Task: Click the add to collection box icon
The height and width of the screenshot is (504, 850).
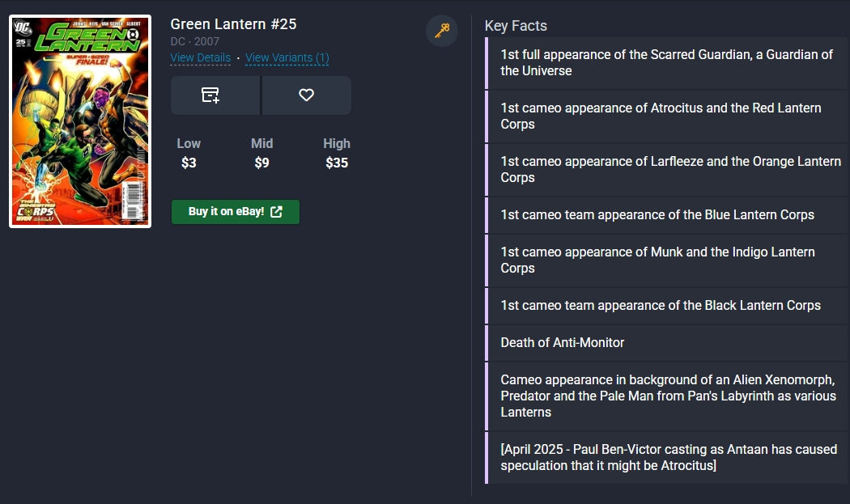Action: (x=210, y=95)
